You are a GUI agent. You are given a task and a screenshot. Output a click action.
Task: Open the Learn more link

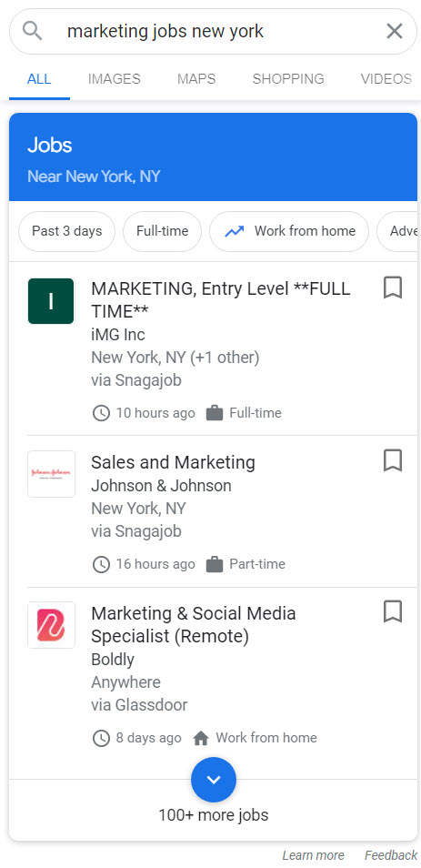tap(313, 855)
